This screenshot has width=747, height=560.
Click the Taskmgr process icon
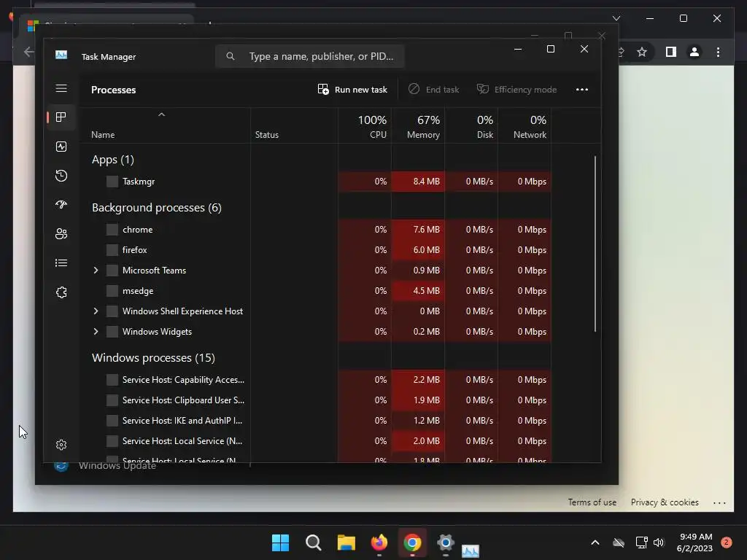pyautogui.click(x=112, y=182)
